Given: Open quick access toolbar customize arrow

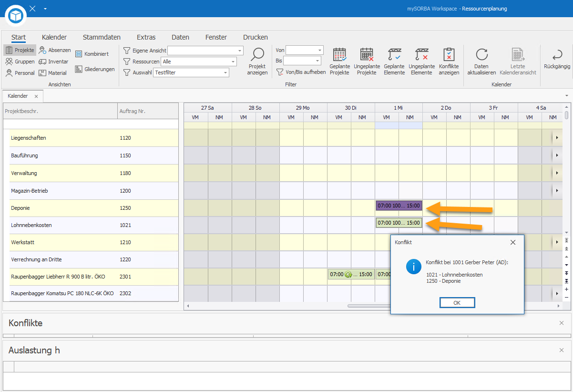Looking at the screenshot, I should [45, 9].
